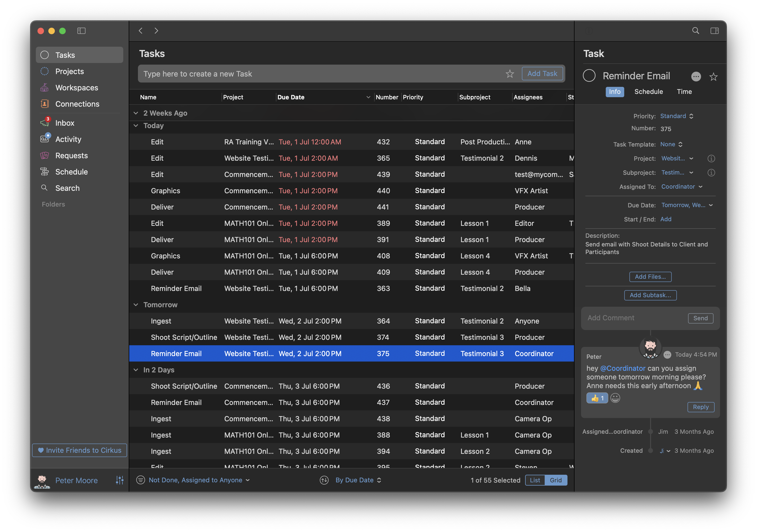Click the Requests sidebar icon

click(x=45, y=156)
